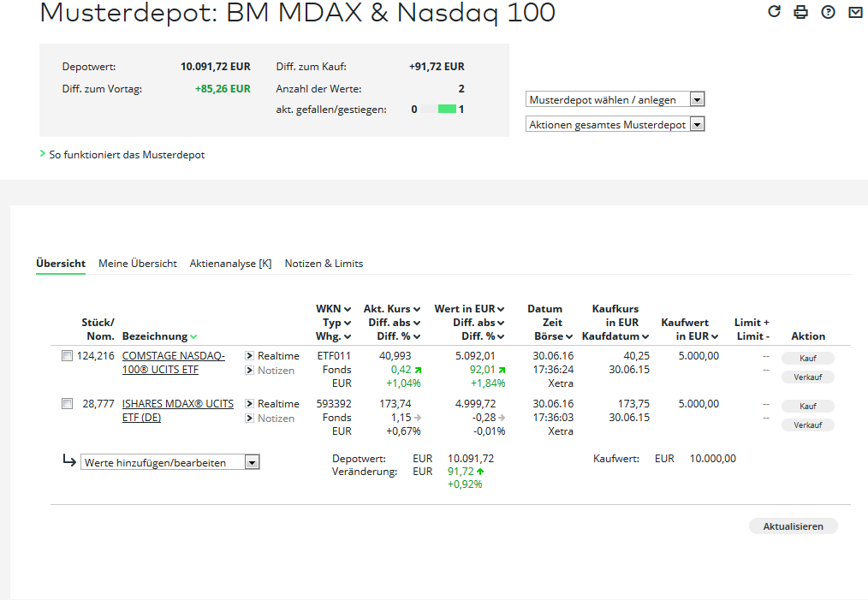868x600 pixels.
Task: Click Notizen text in iShares MDAX row
Action: [x=276, y=419]
